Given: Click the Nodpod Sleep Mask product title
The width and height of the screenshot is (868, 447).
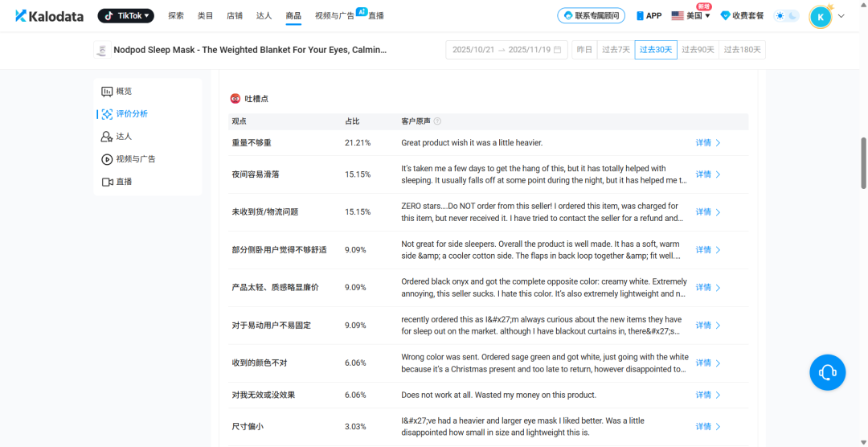Looking at the screenshot, I should (250, 50).
